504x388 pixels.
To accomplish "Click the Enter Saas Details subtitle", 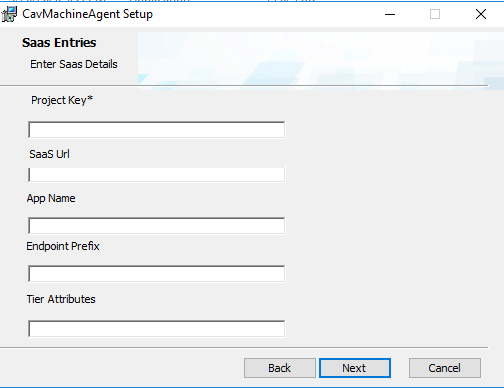I will coord(74,64).
